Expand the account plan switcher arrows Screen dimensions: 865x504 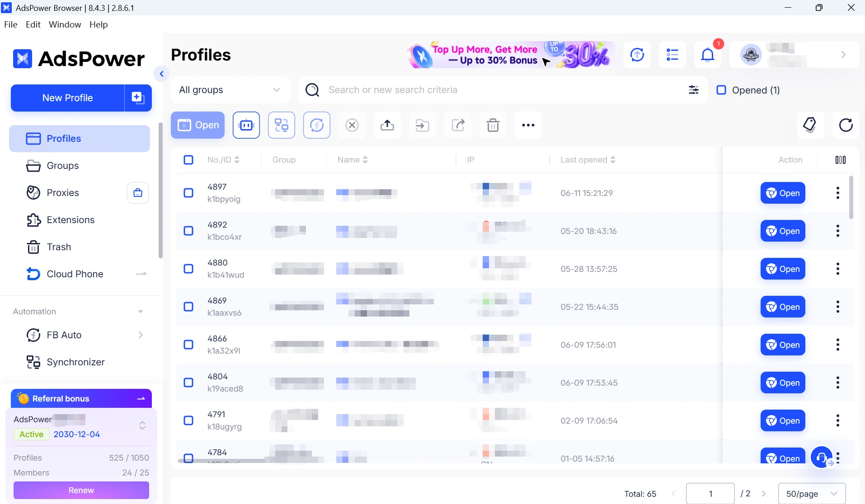[142, 425]
